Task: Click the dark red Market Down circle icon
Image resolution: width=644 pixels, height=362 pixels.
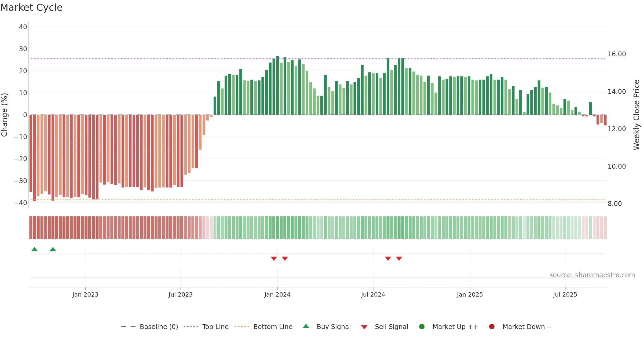Action: tap(492, 327)
